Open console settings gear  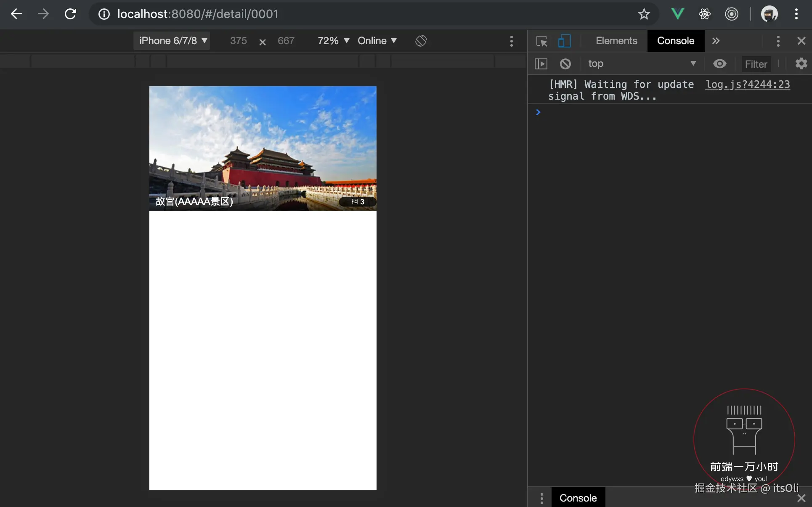[x=801, y=63]
